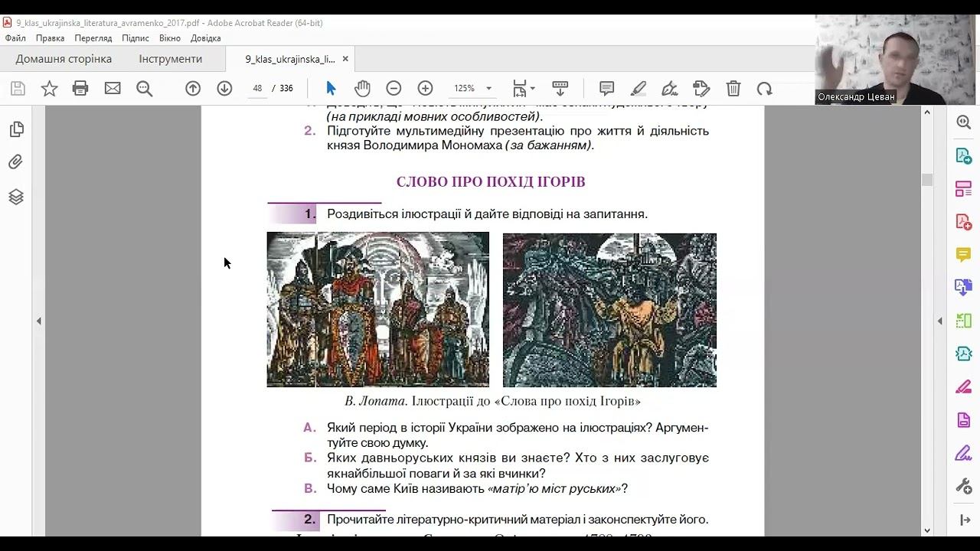Open Export PDF tool in right pane

coord(963,155)
